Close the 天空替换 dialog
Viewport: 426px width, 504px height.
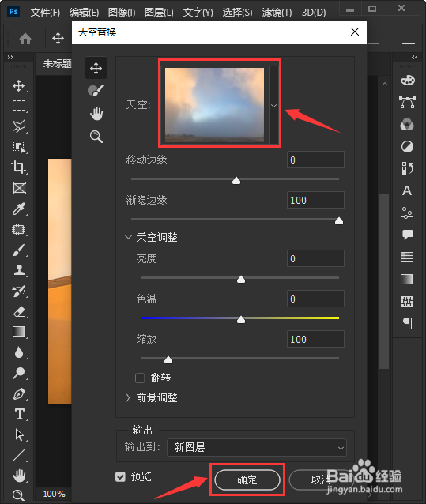(355, 32)
